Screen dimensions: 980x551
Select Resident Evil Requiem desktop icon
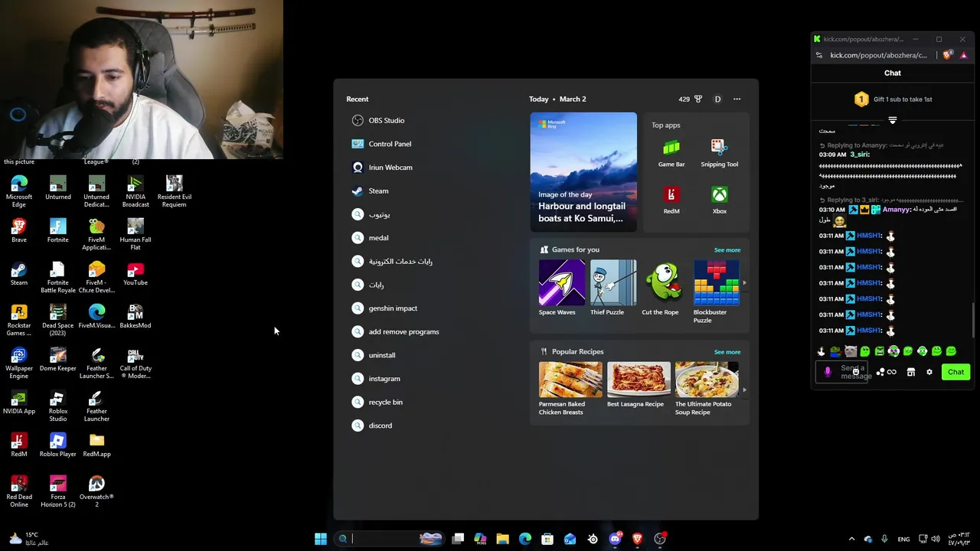[174, 191]
